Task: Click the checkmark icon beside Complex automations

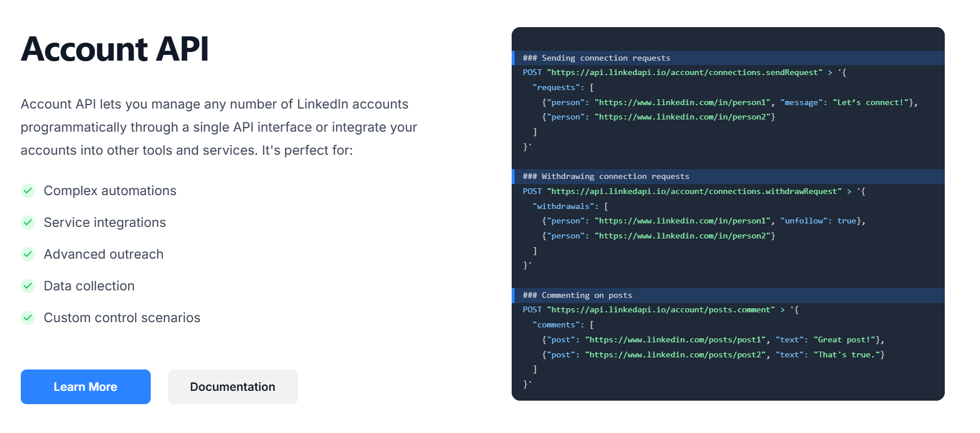Action: 28,191
